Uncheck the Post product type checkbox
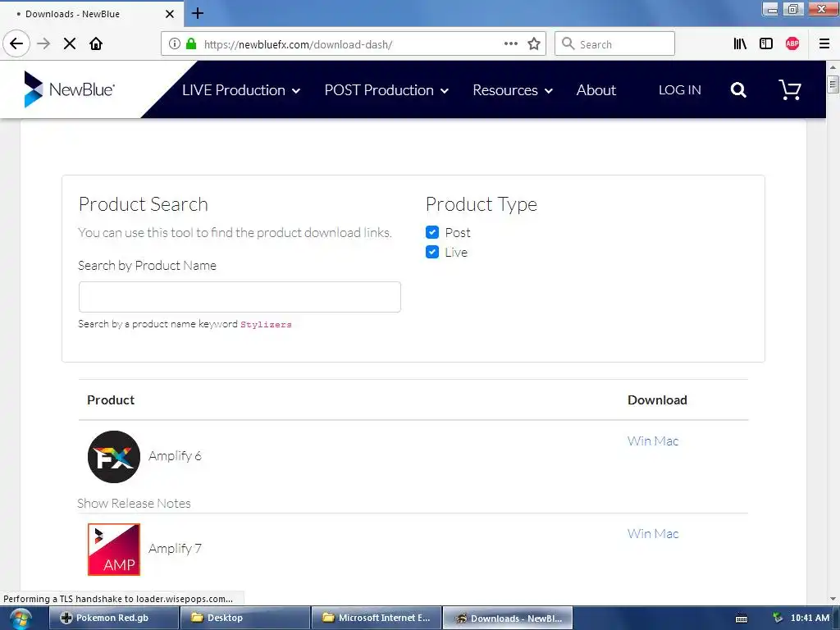The height and width of the screenshot is (630, 840). 432,232
